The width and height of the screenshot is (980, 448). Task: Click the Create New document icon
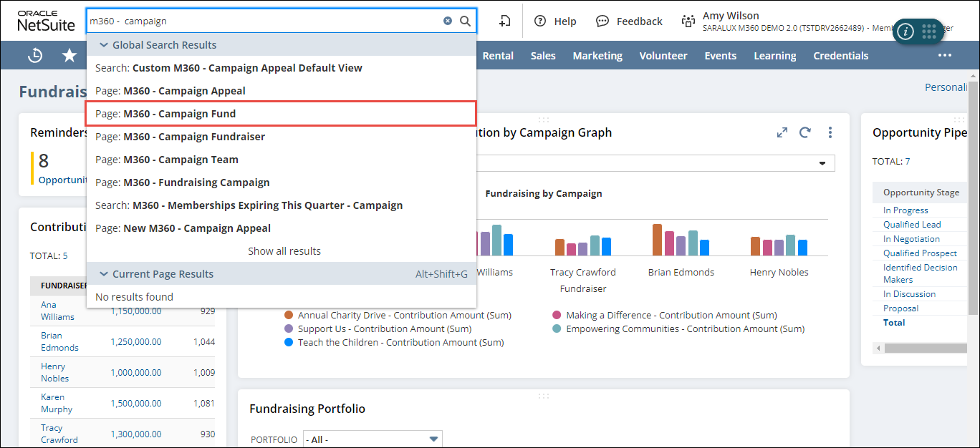[504, 21]
